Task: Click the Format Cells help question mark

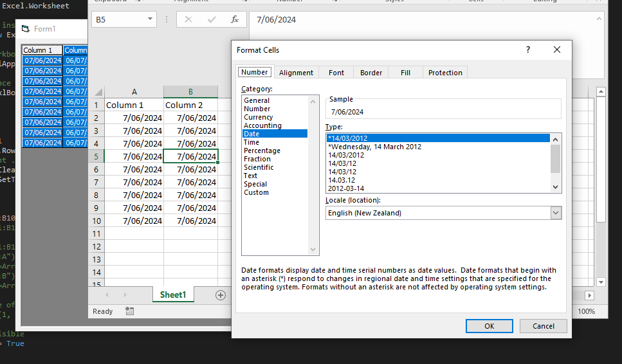Action: click(x=528, y=50)
